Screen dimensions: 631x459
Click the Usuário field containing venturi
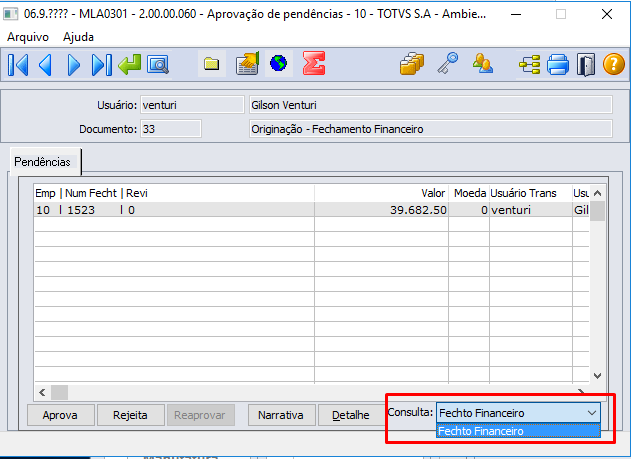(x=192, y=105)
